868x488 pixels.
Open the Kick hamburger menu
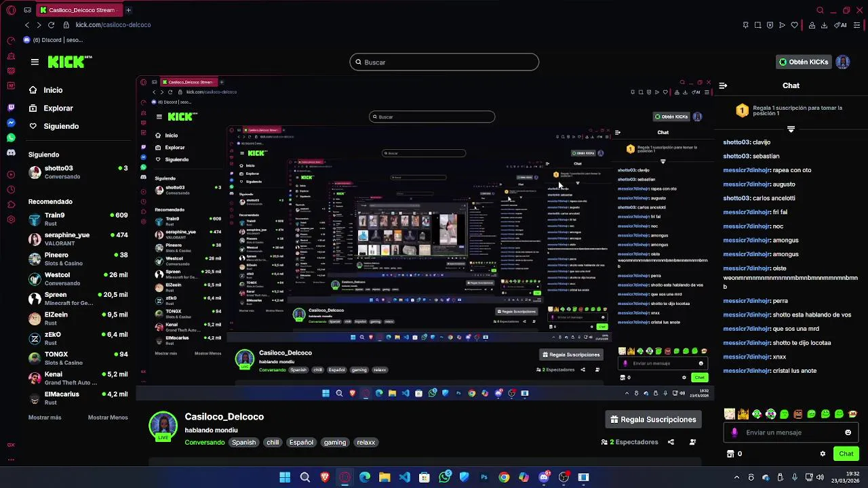(x=35, y=62)
